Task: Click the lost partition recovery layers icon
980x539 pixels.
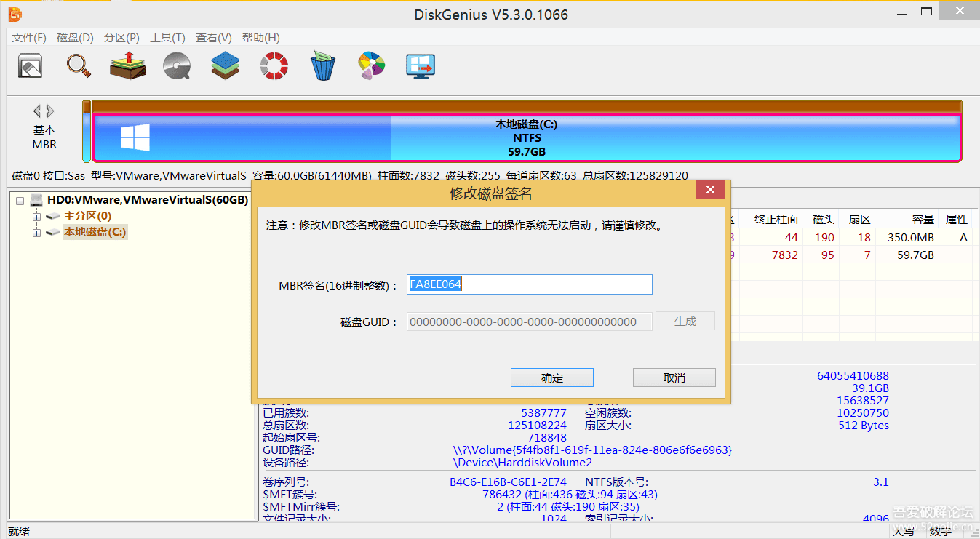Action: click(x=127, y=65)
